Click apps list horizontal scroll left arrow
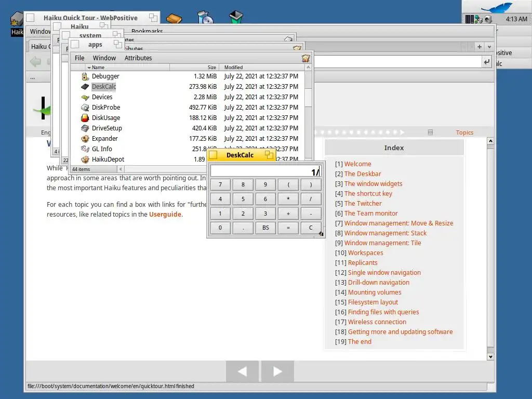 pyautogui.click(x=121, y=169)
